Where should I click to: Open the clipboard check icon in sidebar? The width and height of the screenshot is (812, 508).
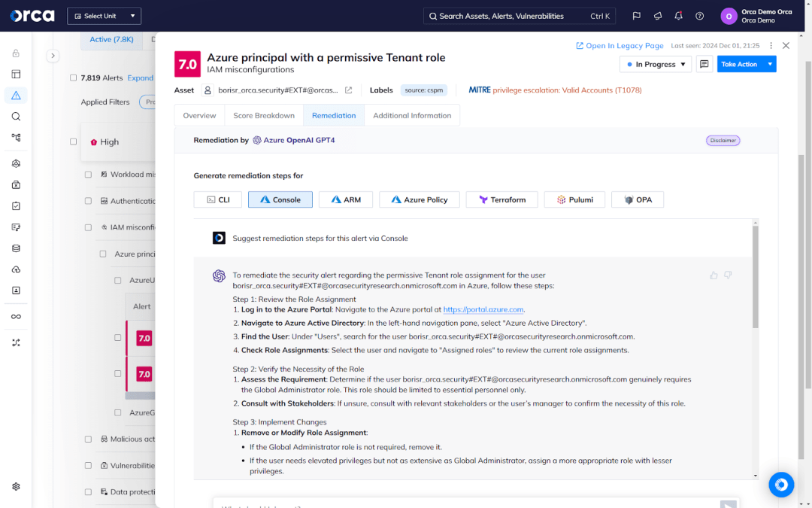pos(16,205)
